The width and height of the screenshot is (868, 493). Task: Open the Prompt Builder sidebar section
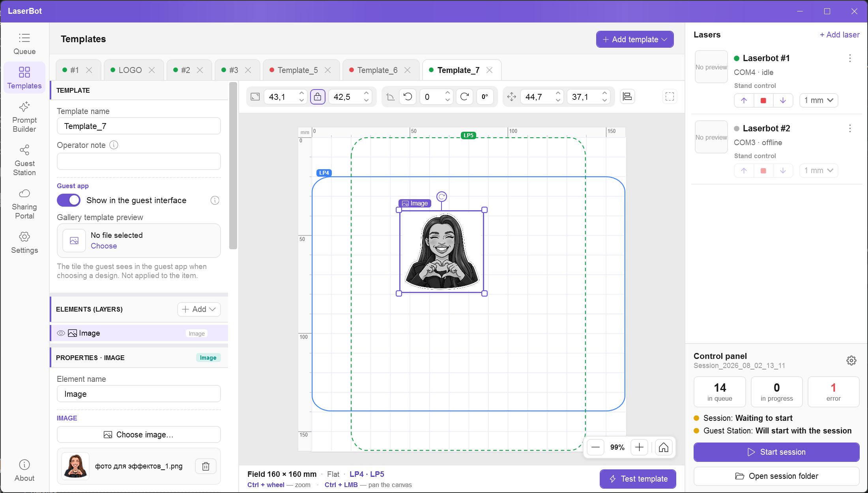click(x=24, y=117)
